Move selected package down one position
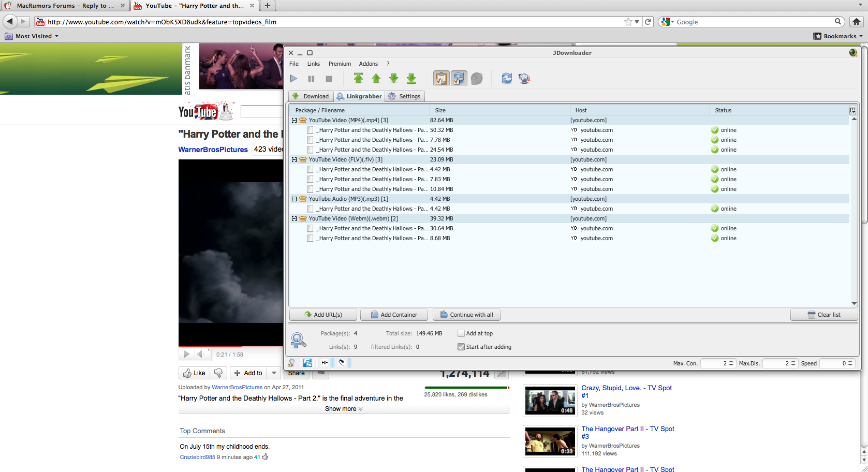The width and height of the screenshot is (868, 472). [x=393, y=78]
